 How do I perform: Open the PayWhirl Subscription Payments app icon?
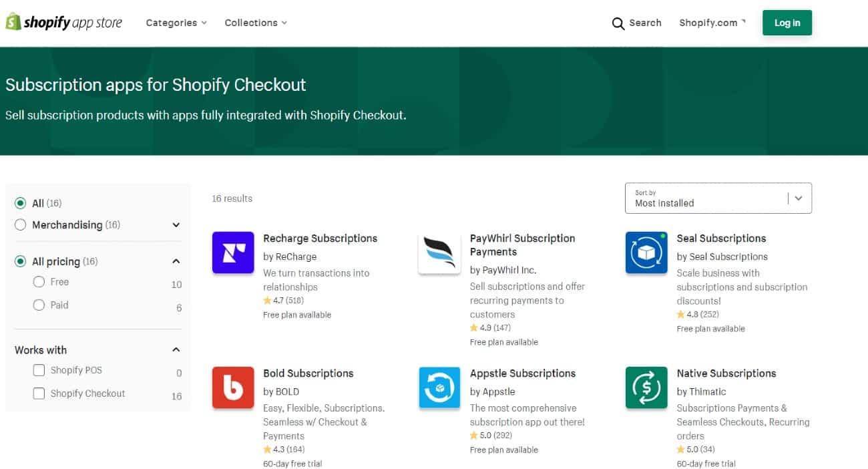[x=439, y=253]
